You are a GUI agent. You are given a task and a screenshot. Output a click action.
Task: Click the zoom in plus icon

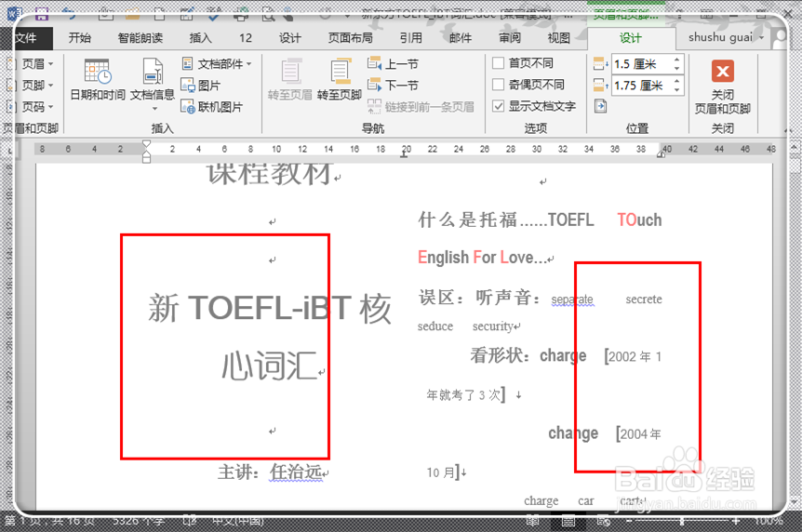[736, 521]
